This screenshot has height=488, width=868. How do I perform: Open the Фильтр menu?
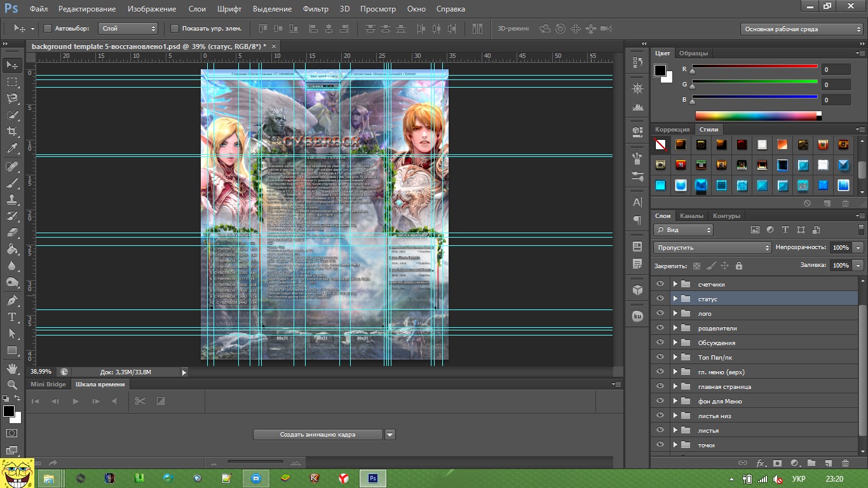pyautogui.click(x=316, y=9)
